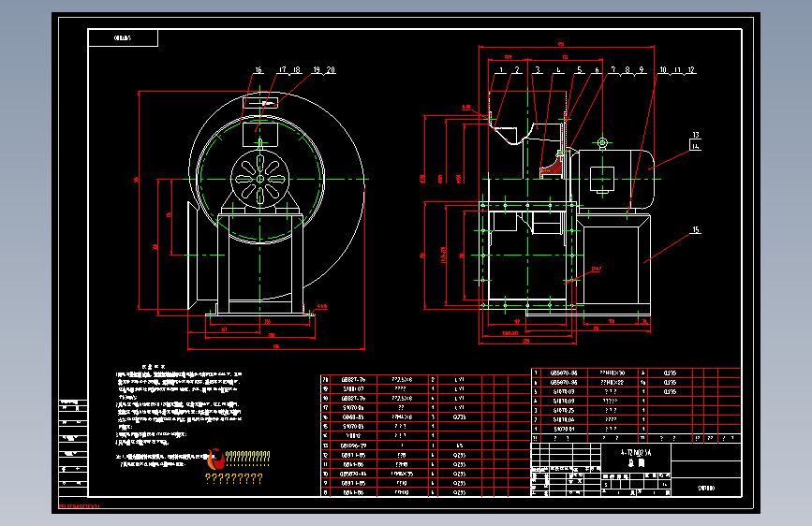Select callout number 6 above the side view
Image resolution: width=812 pixels, height=526 pixels.
click(597, 69)
